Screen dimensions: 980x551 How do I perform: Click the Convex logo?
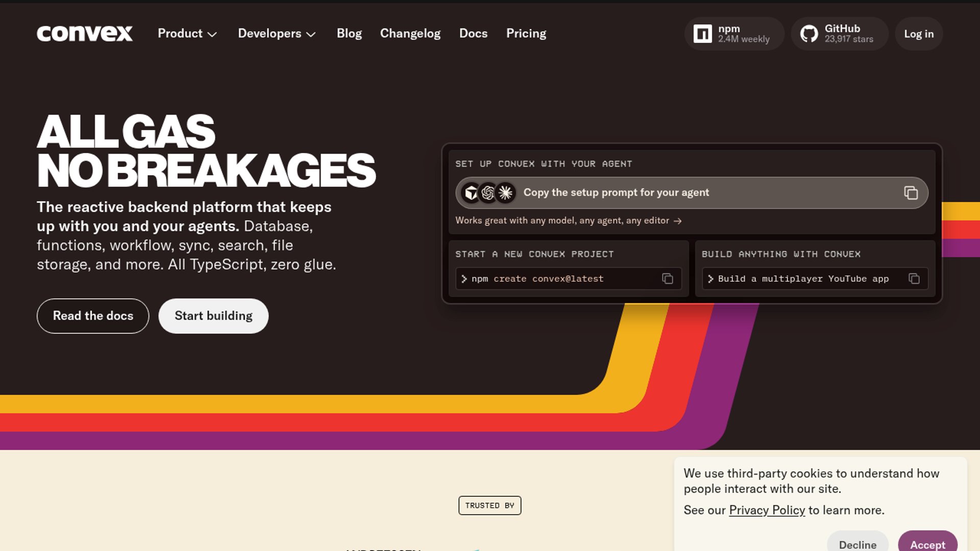point(85,34)
